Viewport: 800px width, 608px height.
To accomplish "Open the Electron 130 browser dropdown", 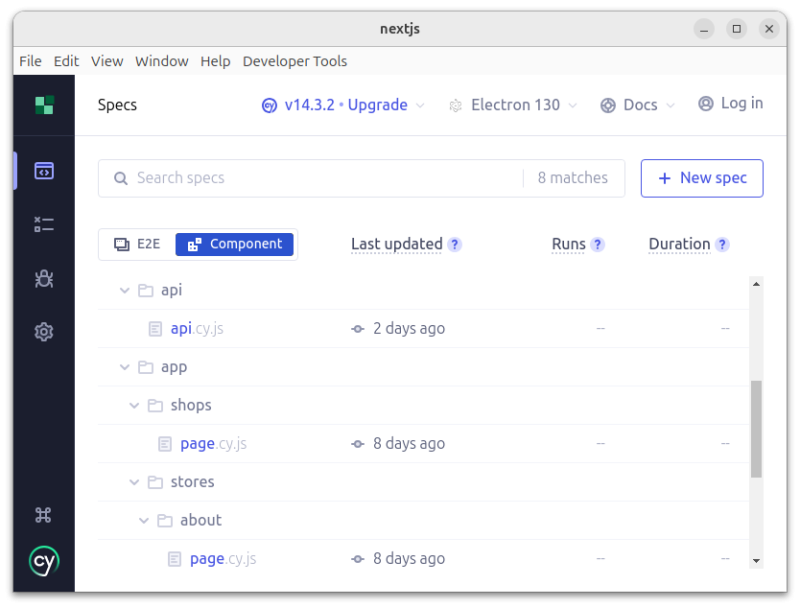I will 514,105.
